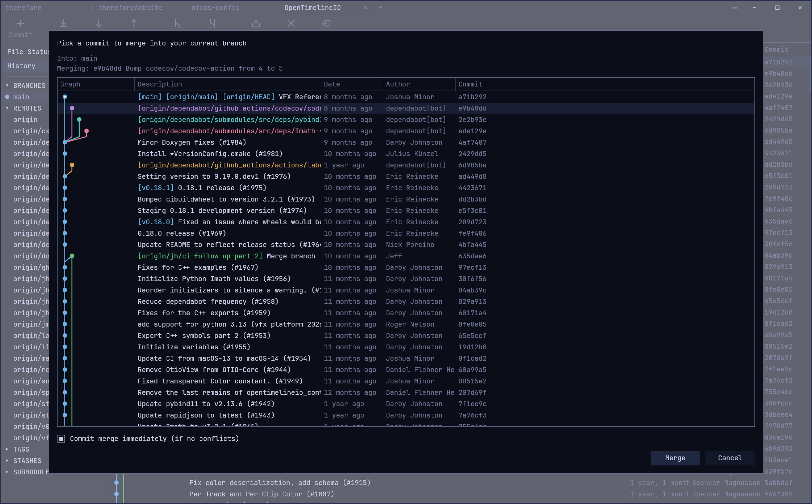The image size is (812, 504).
Task: Select Bumped cibuildwheel to version 3.2.1 commit
Action: pos(406,199)
